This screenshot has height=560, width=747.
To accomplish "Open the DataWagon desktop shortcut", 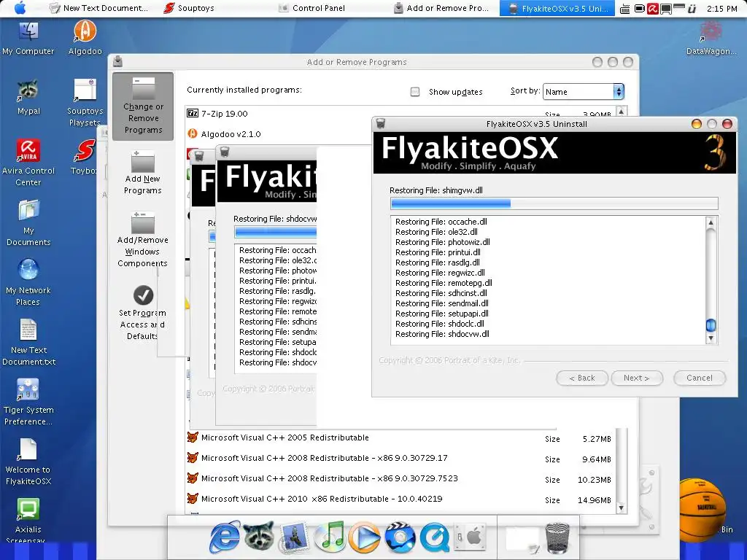I will [711, 39].
